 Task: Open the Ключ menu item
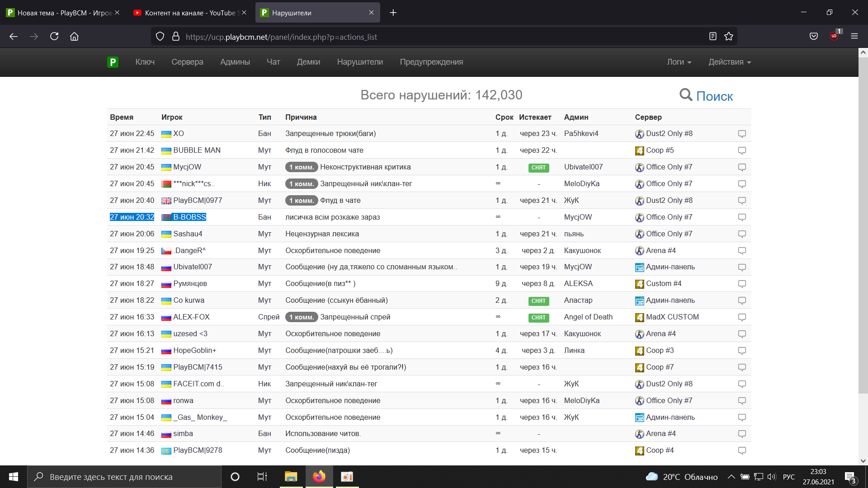point(145,62)
